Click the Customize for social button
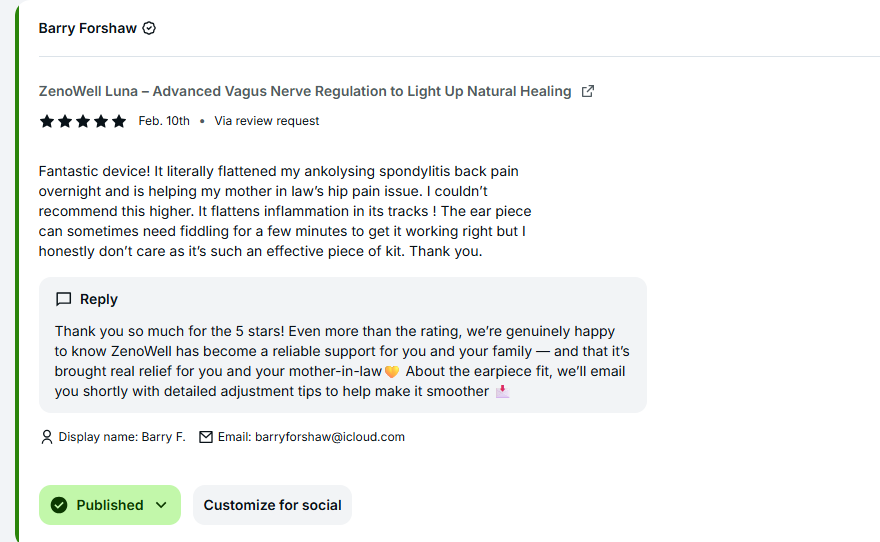 272,505
